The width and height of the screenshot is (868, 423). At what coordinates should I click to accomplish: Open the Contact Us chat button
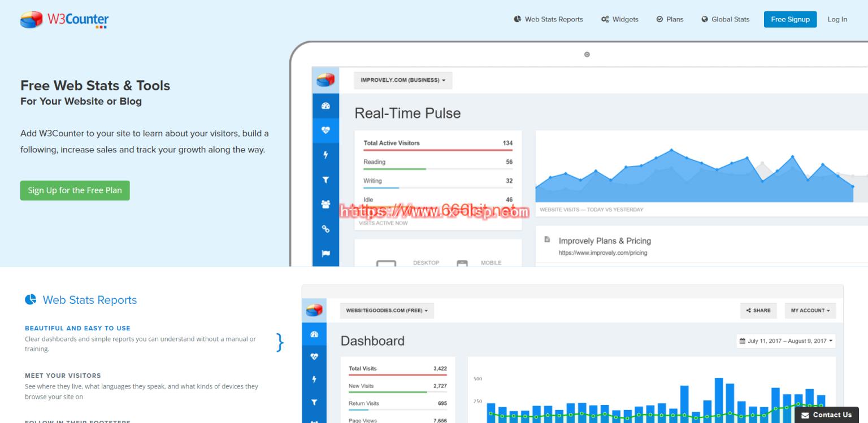[x=826, y=415]
